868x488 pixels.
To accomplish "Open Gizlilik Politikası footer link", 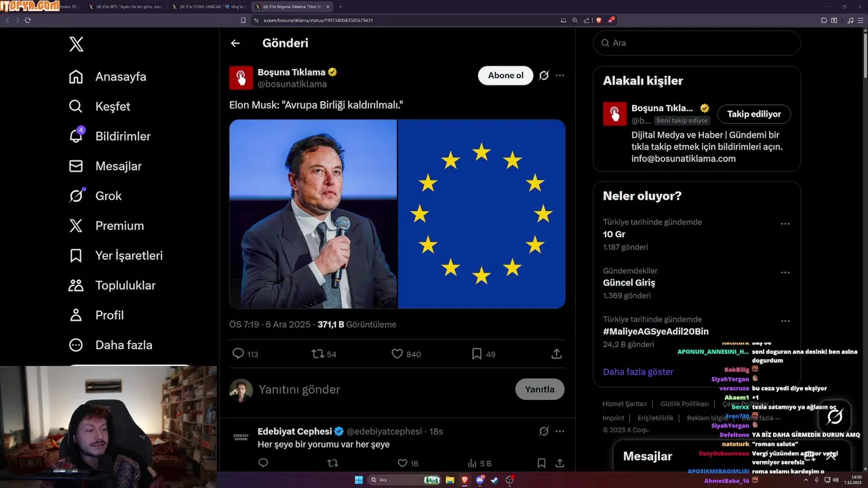I will (x=684, y=404).
